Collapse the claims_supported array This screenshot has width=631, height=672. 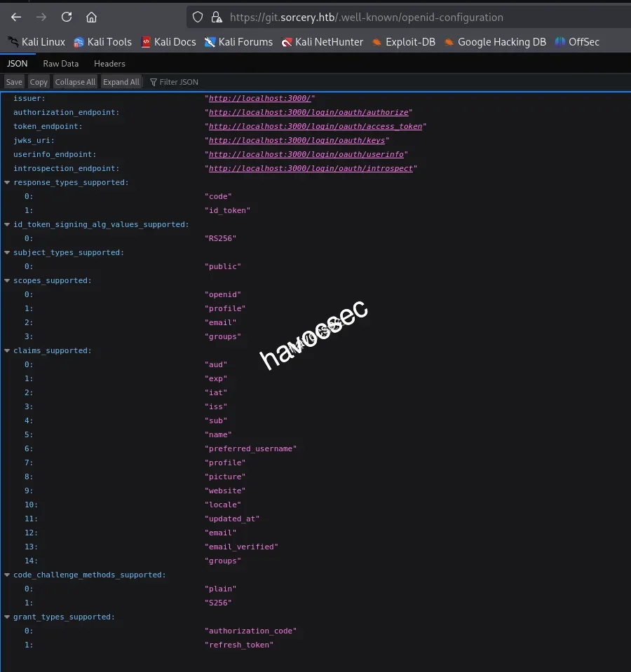tap(6, 350)
